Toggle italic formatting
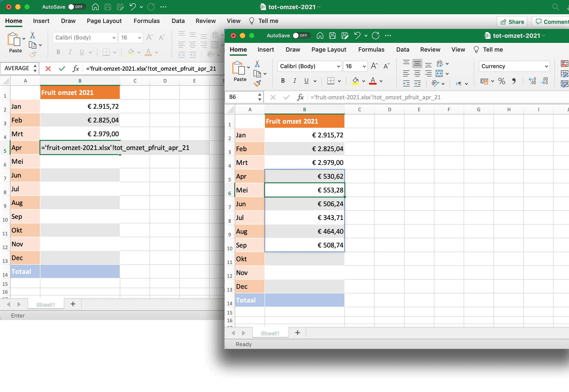This screenshot has height=392, width=569. click(x=295, y=81)
